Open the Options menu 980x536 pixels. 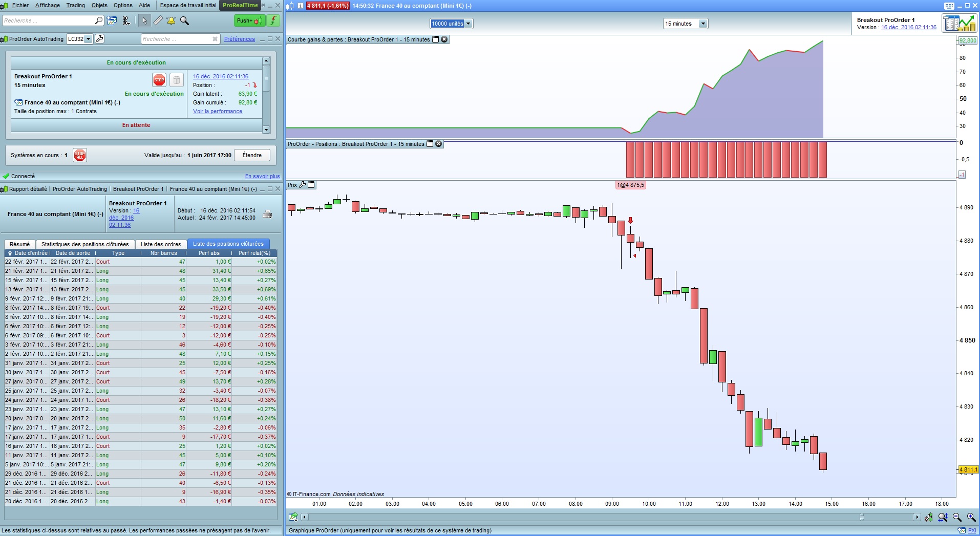[x=123, y=5]
